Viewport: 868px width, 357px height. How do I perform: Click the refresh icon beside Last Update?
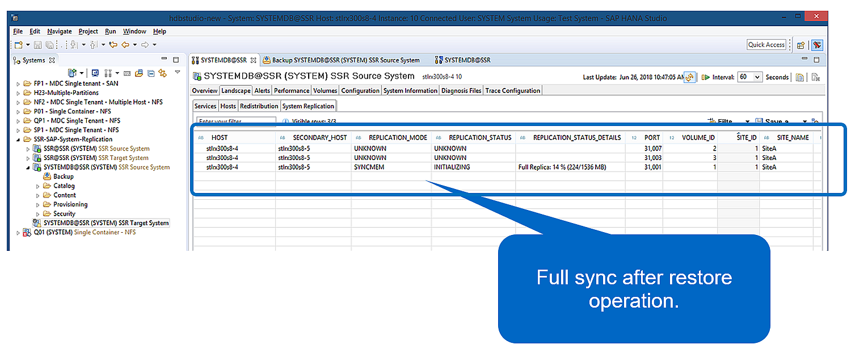click(689, 78)
